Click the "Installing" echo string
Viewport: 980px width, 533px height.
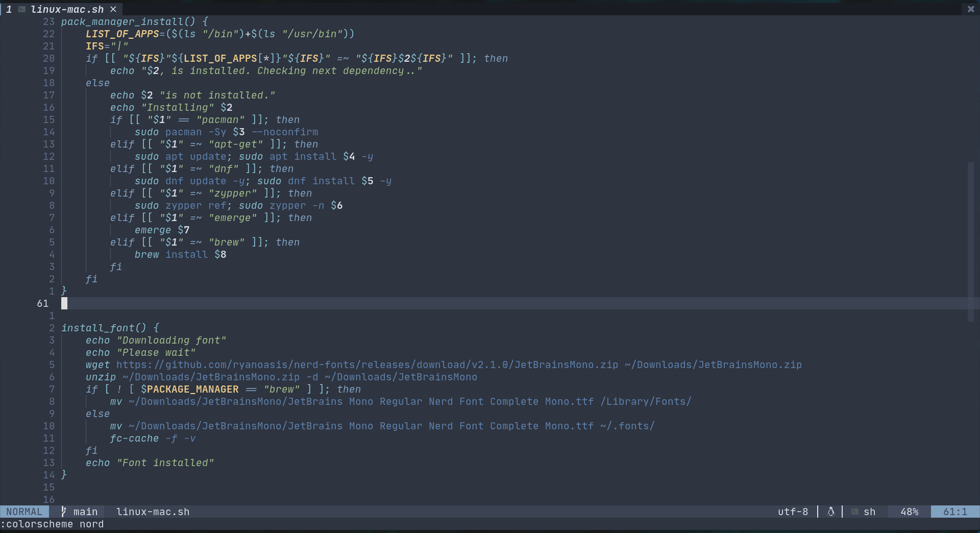(178, 107)
